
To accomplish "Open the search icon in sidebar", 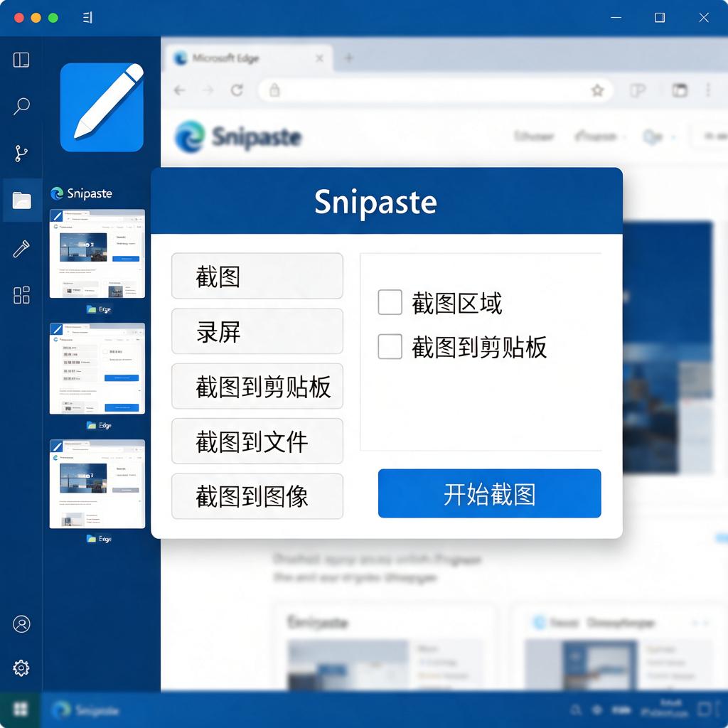I will pos(21,107).
